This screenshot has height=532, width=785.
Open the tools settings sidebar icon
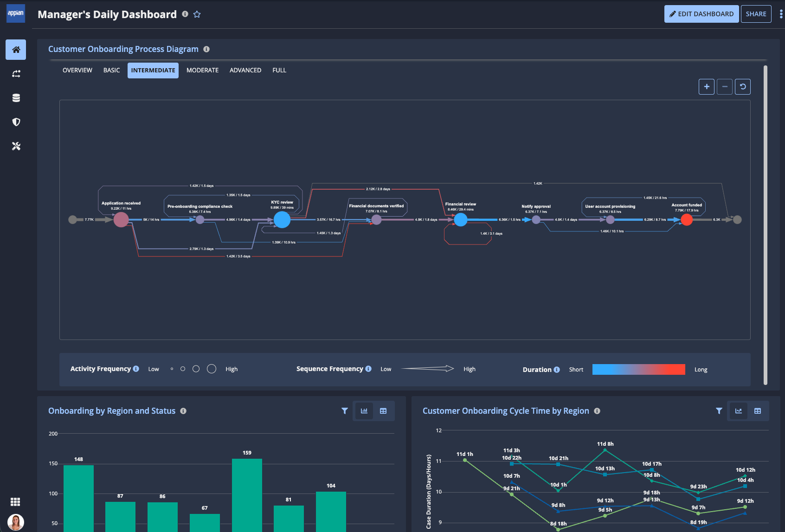point(16,146)
